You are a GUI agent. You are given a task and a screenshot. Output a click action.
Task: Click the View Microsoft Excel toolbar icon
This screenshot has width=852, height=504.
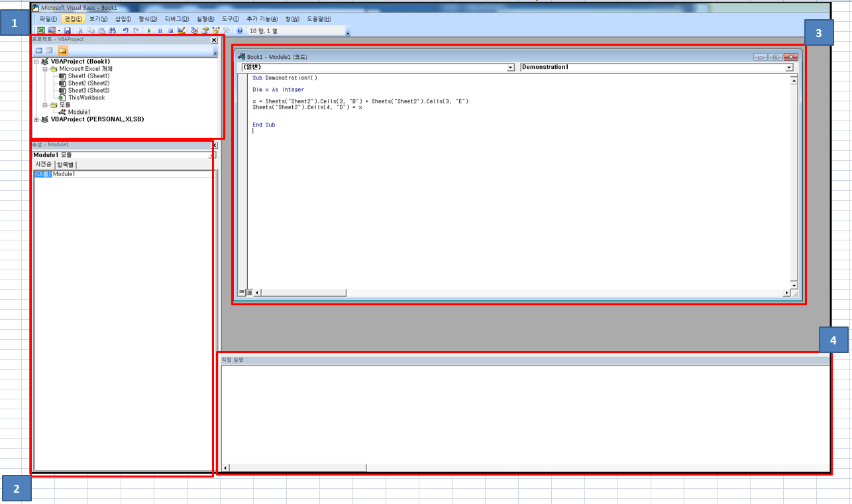pyautogui.click(x=41, y=30)
